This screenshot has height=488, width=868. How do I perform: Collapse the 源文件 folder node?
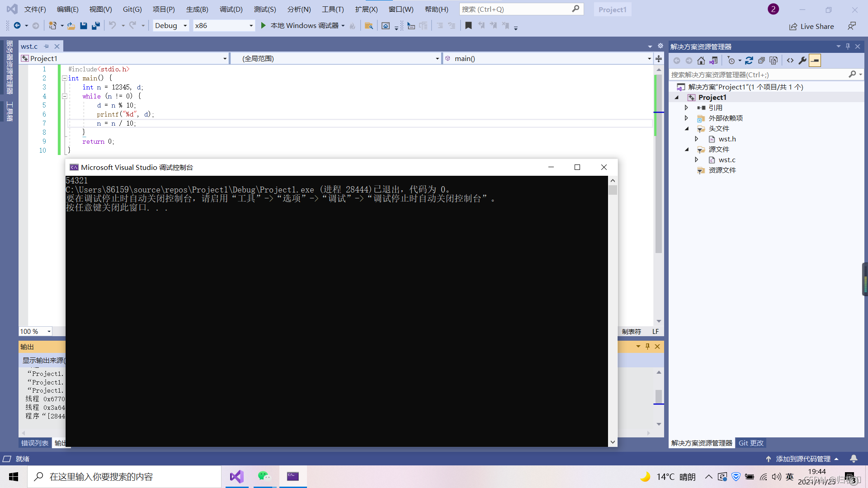click(687, 150)
